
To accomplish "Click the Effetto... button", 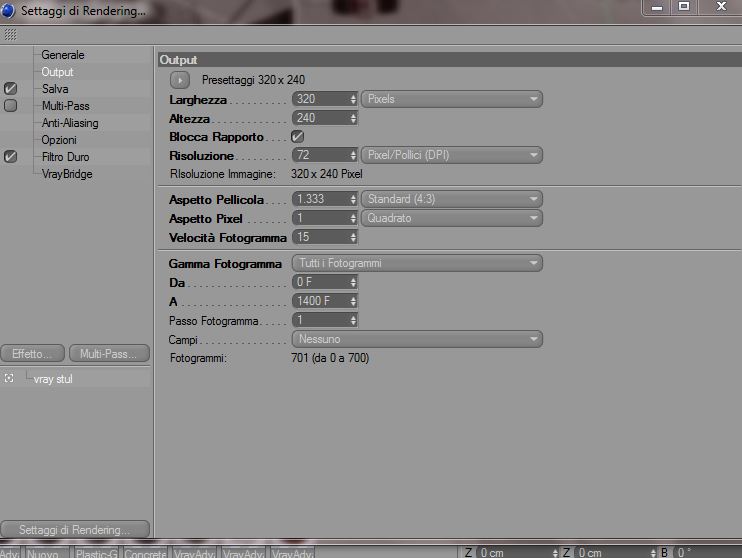I will point(32,354).
